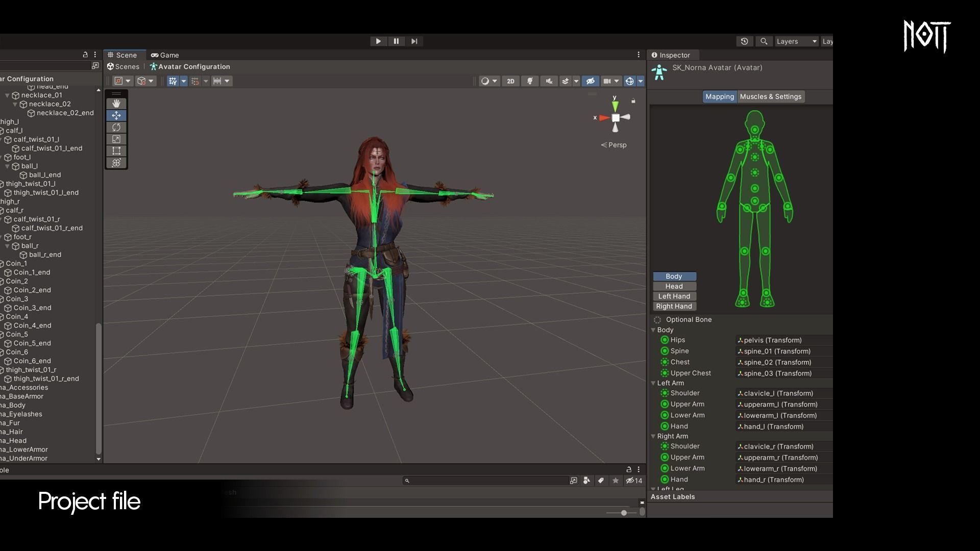The height and width of the screenshot is (551, 980).
Task: Click the Avatar Configuration breadcrumb
Action: pyautogui.click(x=190, y=67)
